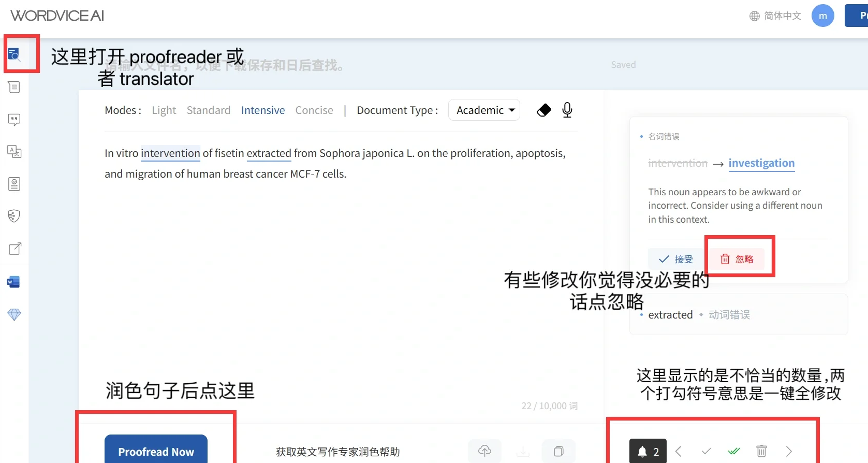Screen dimensions: 868x463
Task: Select Light mode
Action: pos(164,110)
